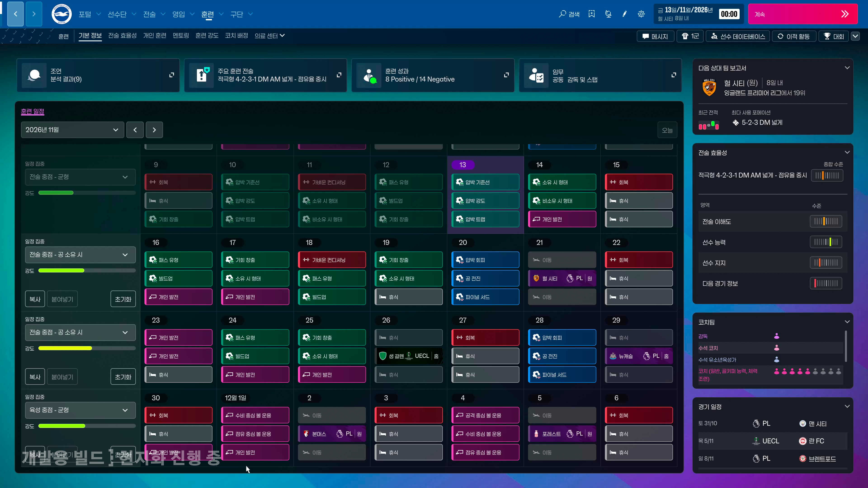Click the Hull City crest in opponent report
Screen dimensions: 868x488
pos(709,88)
